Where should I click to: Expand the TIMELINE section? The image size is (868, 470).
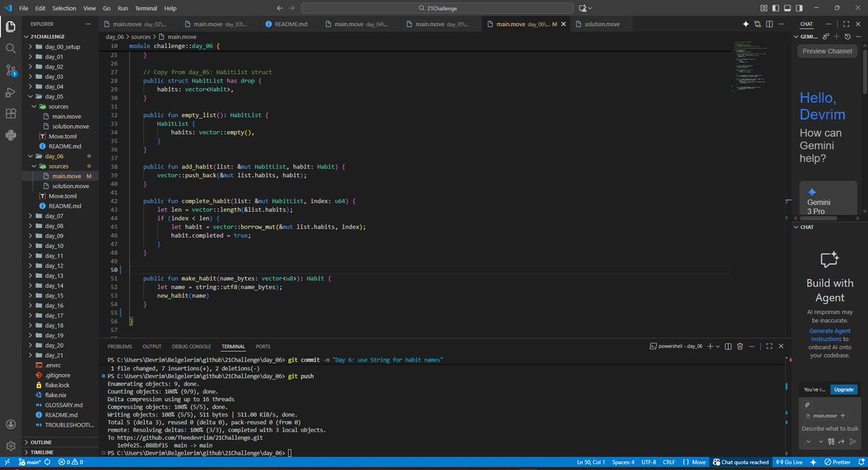coord(59,452)
